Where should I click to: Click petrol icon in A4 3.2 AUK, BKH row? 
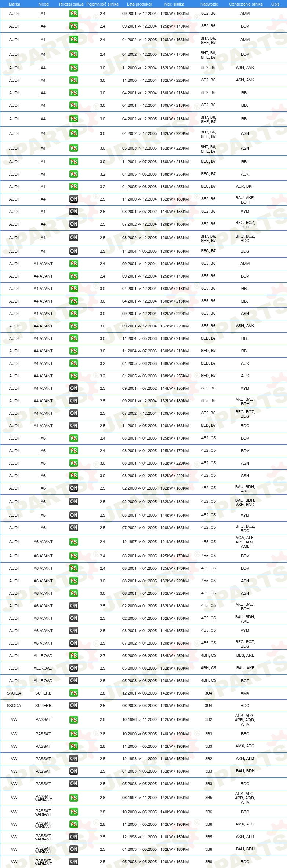point(73,187)
